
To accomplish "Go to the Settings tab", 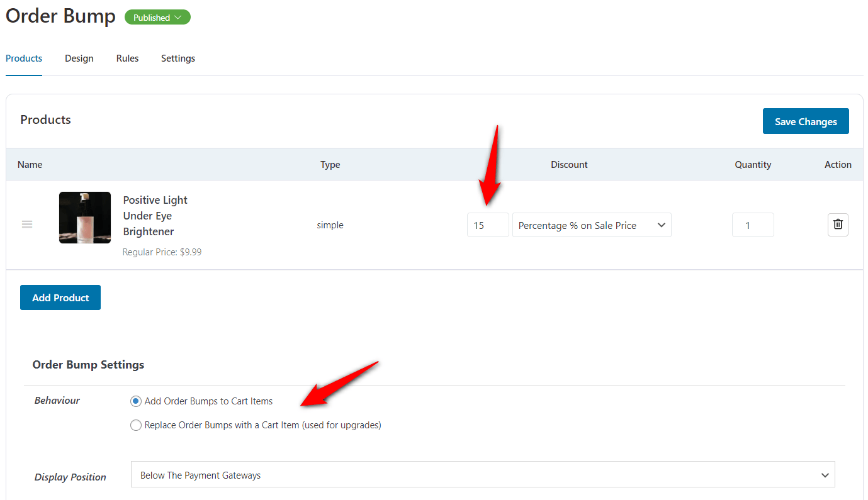I will (x=178, y=58).
